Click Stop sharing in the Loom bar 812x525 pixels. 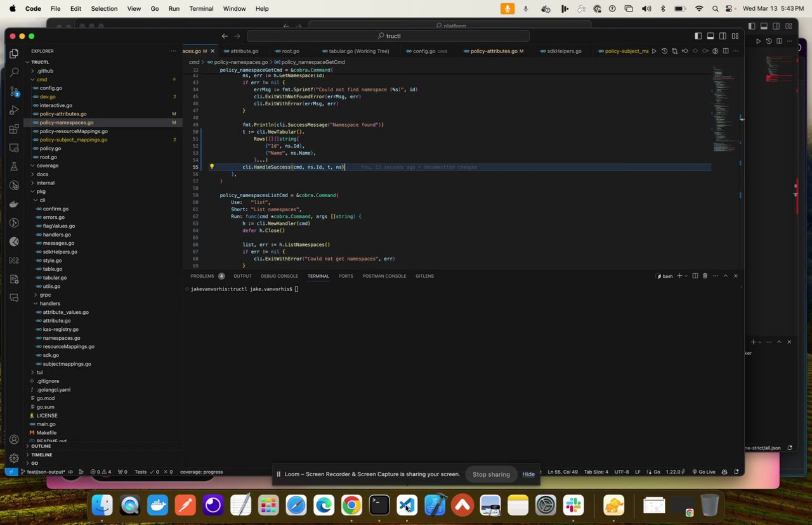coord(491,474)
